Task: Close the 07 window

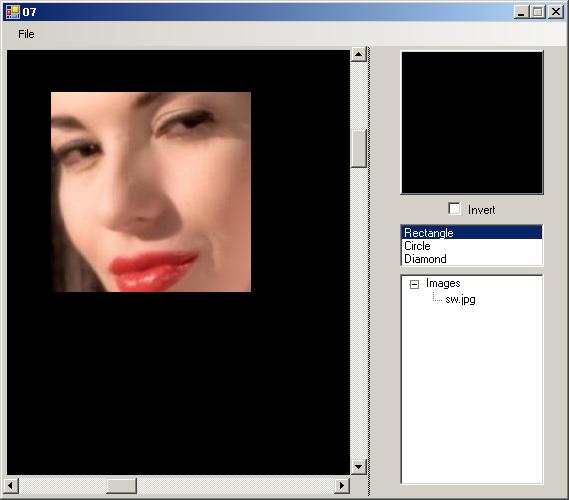Action: (x=556, y=12)
